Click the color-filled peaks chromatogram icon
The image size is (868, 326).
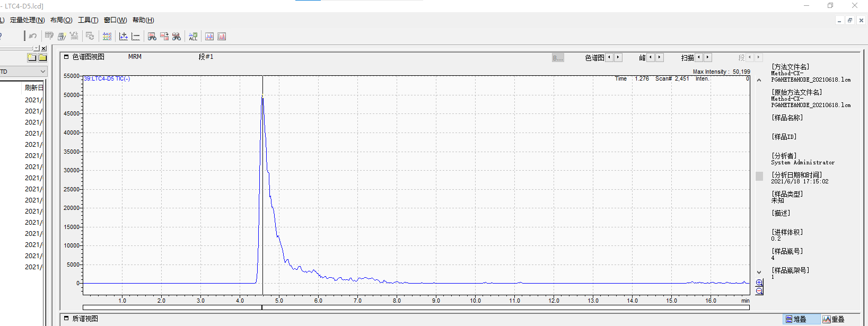pyautogui.click(x=222, y=36)
